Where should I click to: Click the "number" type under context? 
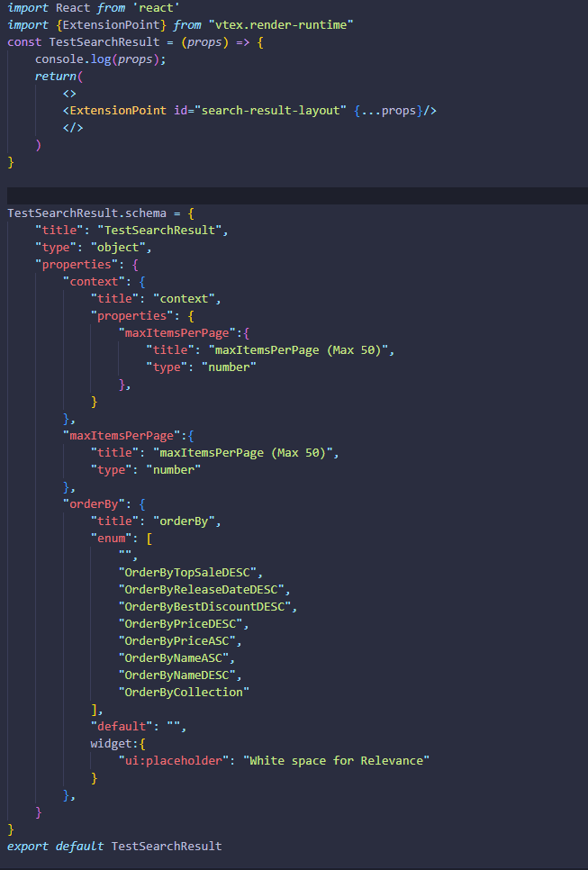[229, 367]
